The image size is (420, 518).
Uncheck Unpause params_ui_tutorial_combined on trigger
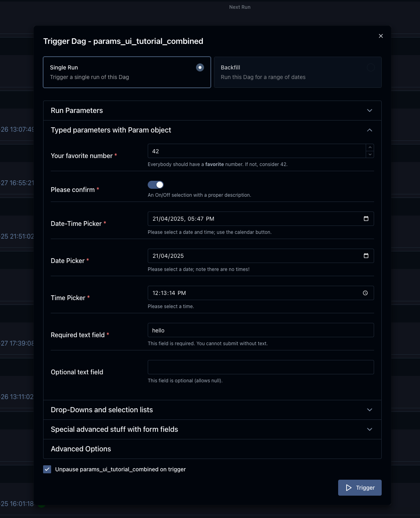[47, 469]
